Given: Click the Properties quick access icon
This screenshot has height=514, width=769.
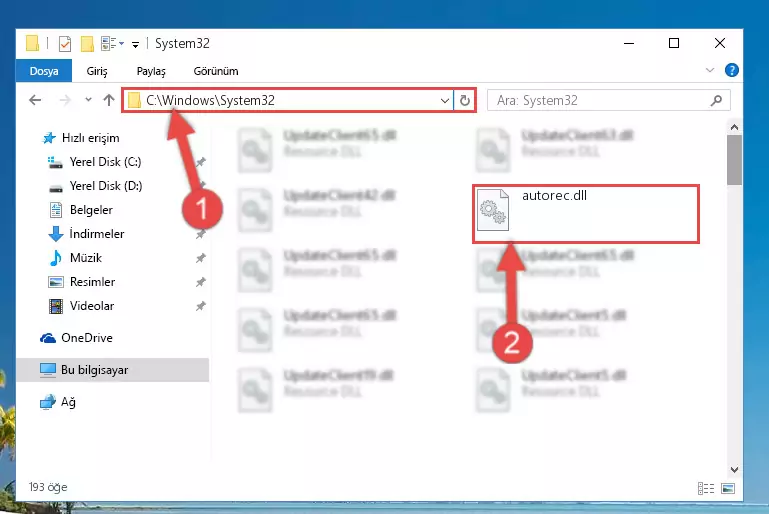Looking at the screenshot, I should point(64,44).
